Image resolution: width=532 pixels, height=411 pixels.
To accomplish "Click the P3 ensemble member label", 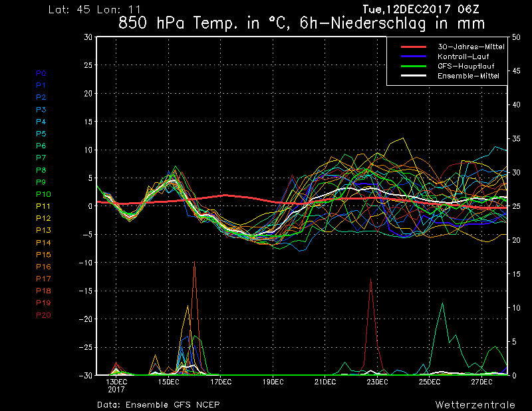I will (x=41, y=110).
